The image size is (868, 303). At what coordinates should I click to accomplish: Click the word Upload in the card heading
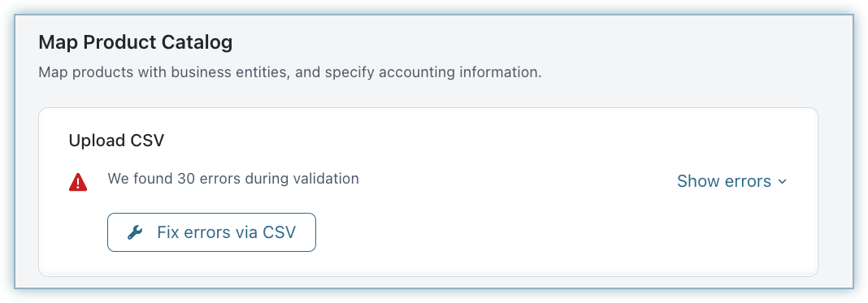[x=97, y=141]
